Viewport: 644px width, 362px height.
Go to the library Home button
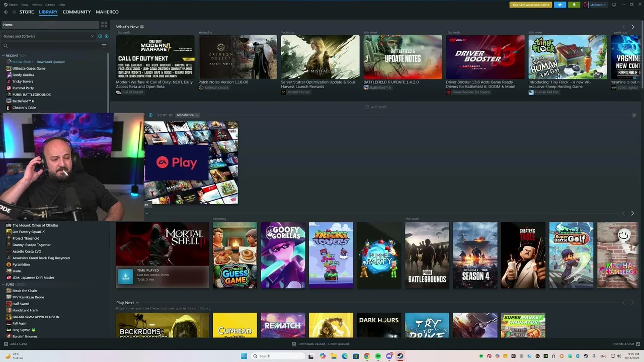50,25
